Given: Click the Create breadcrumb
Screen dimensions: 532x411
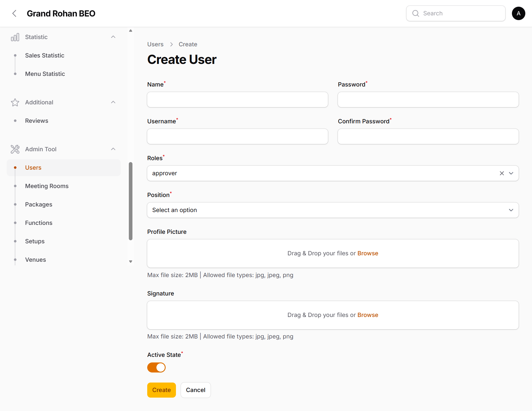Looking at the screenshot, I should point(188,44).
